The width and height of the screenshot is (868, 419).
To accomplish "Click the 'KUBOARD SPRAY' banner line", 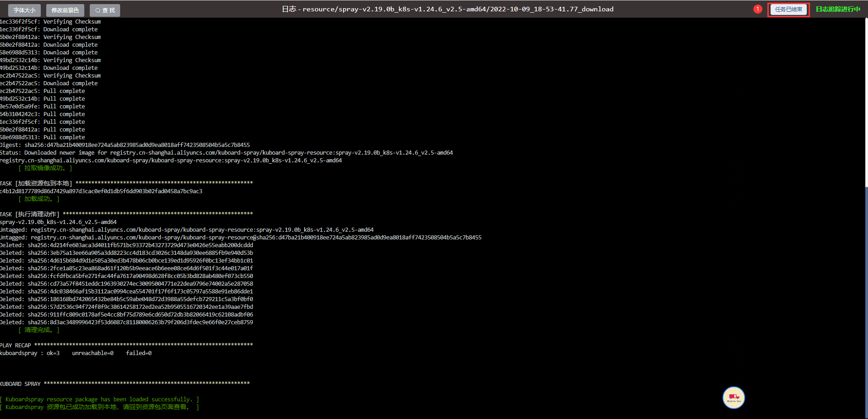I will point(125,384).
